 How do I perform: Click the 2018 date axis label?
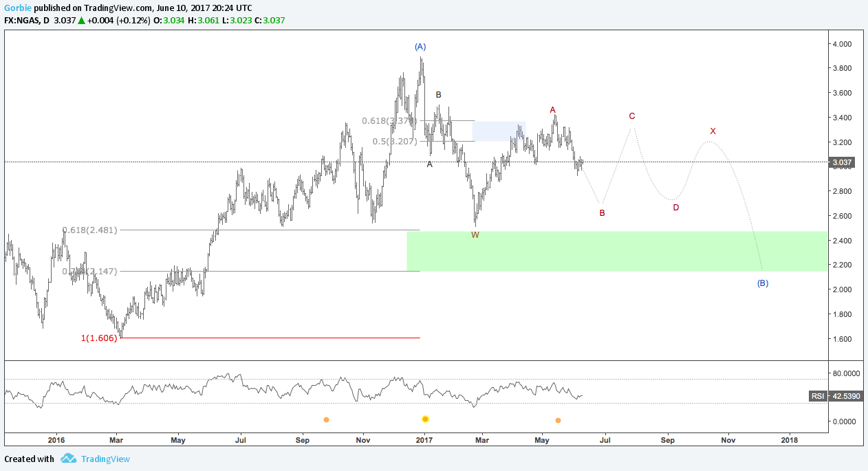(x=790, y=439)
